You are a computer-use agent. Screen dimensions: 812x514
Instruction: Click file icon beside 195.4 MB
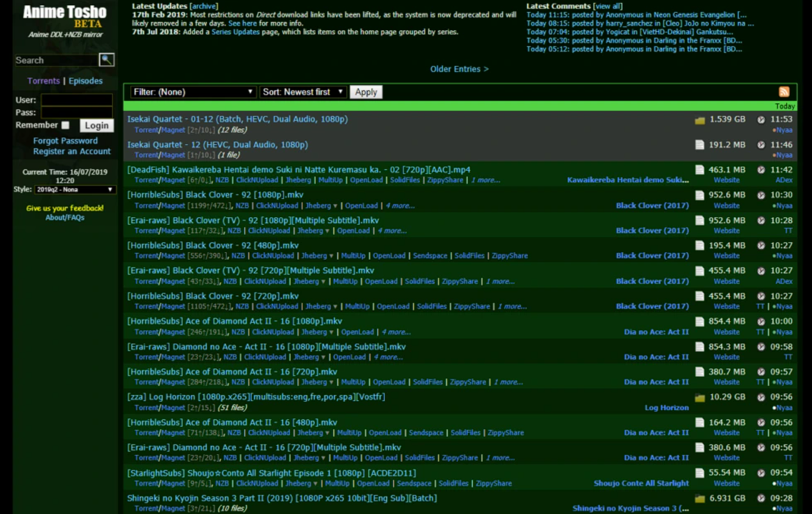click(x=700, y=245)
